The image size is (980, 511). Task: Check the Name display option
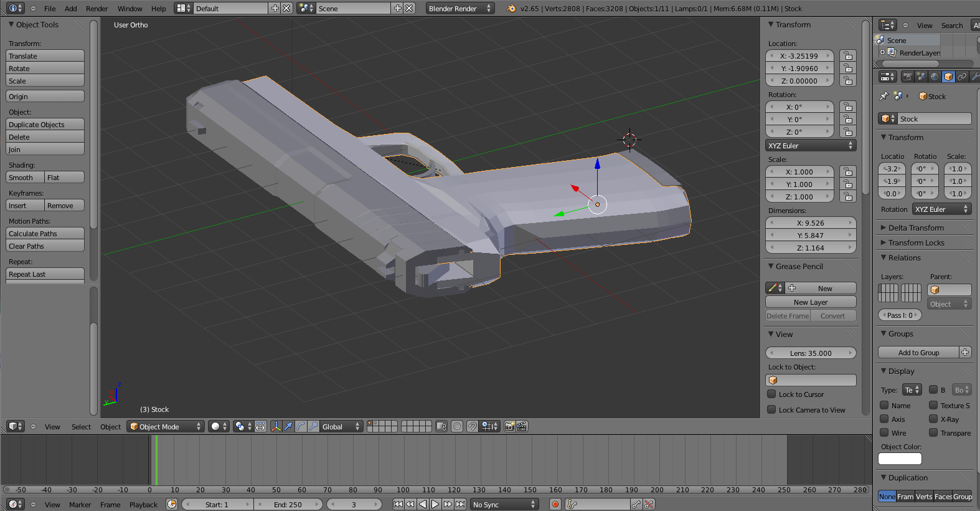(884, 405)
